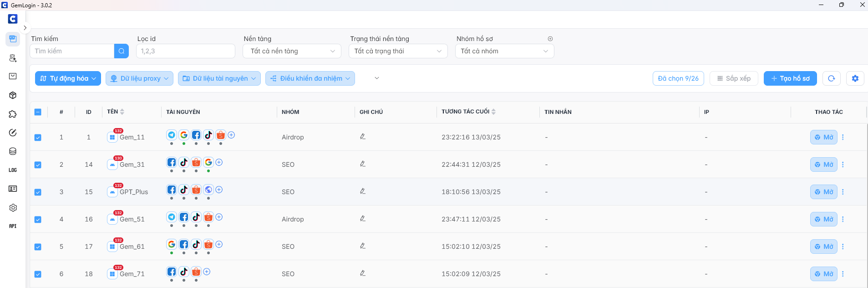The height and width of the screenshot is (288, 868).
Task: Click the Tạo hồ sơ button
Action: (790, 78)
